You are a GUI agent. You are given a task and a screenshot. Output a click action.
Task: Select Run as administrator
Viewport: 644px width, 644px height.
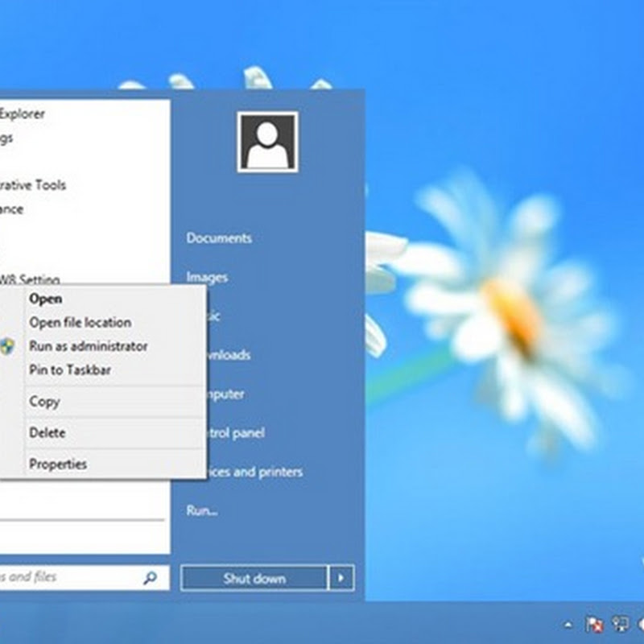tap(89, 346)
